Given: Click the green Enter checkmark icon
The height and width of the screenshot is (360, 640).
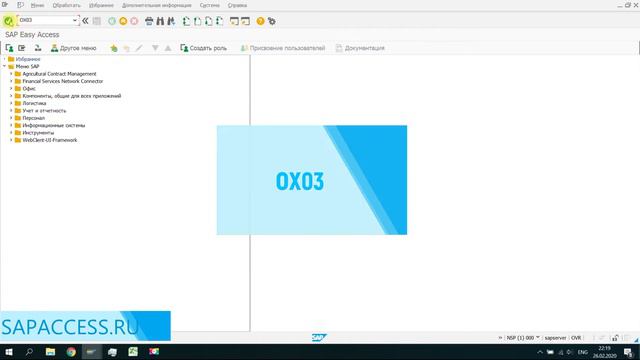Looking at the screenshot, I should tap(8, 21).
